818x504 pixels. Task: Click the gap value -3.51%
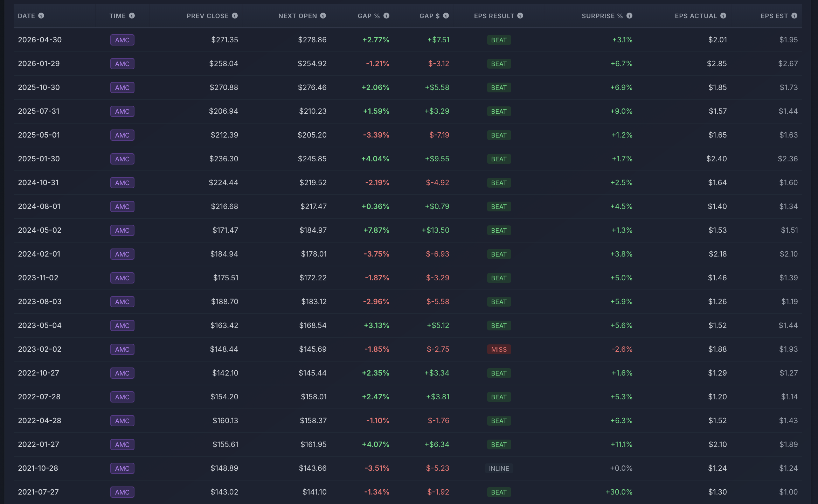pyautogui.click(x=377, y=468)
